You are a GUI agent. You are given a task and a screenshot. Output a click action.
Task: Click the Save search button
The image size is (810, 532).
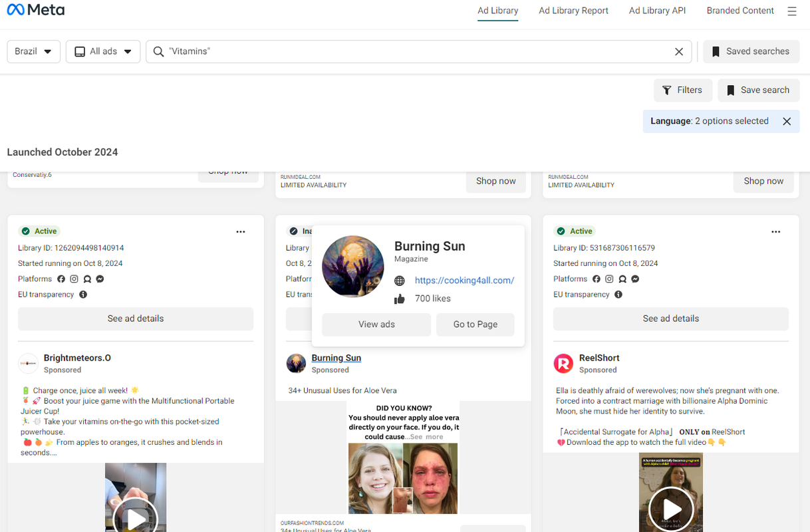758,90
